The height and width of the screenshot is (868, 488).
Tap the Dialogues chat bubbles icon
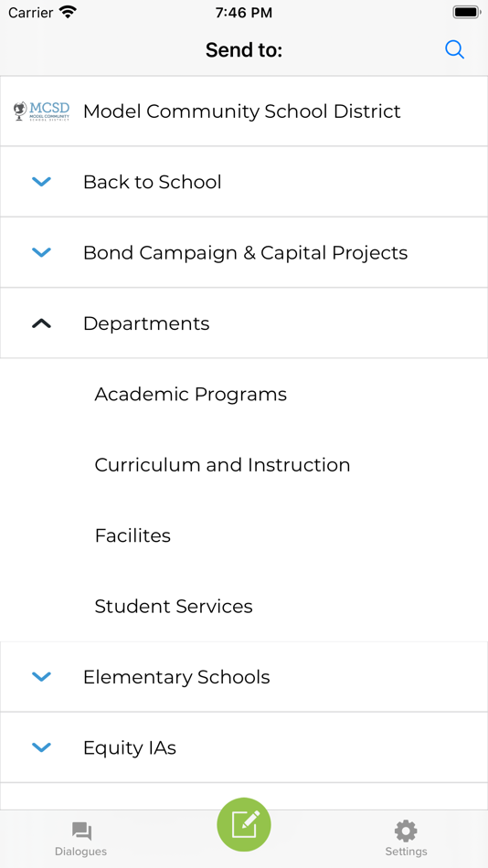[x=81, y=831]
